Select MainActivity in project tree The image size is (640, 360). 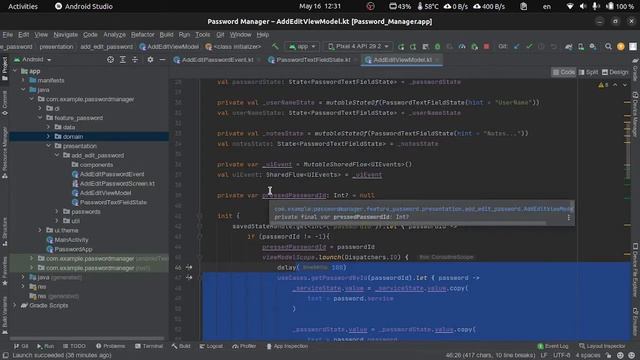click(x=67, y=240)
